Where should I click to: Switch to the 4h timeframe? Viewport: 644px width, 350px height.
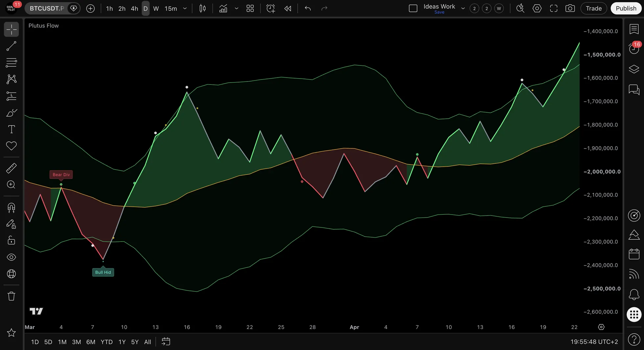pyautogui.click(x=134, y=9)
